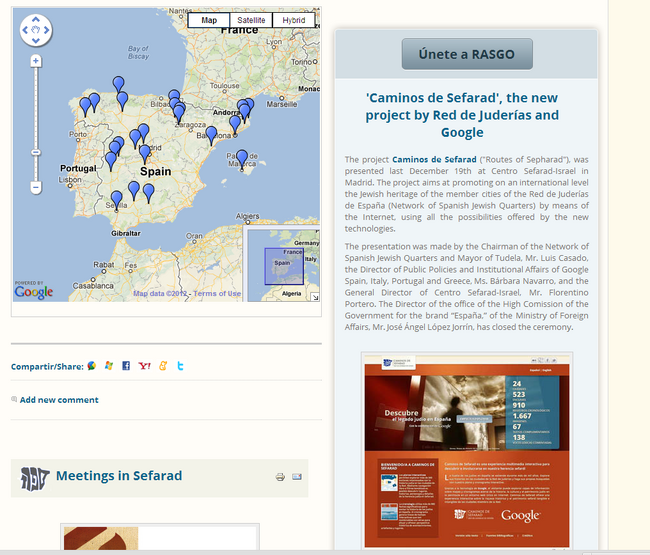Open the Caminos de Sefarad website screenshot thumbnail
This screenshot has width=650, height=555.
pyautogui.click(x=467, y=450)
